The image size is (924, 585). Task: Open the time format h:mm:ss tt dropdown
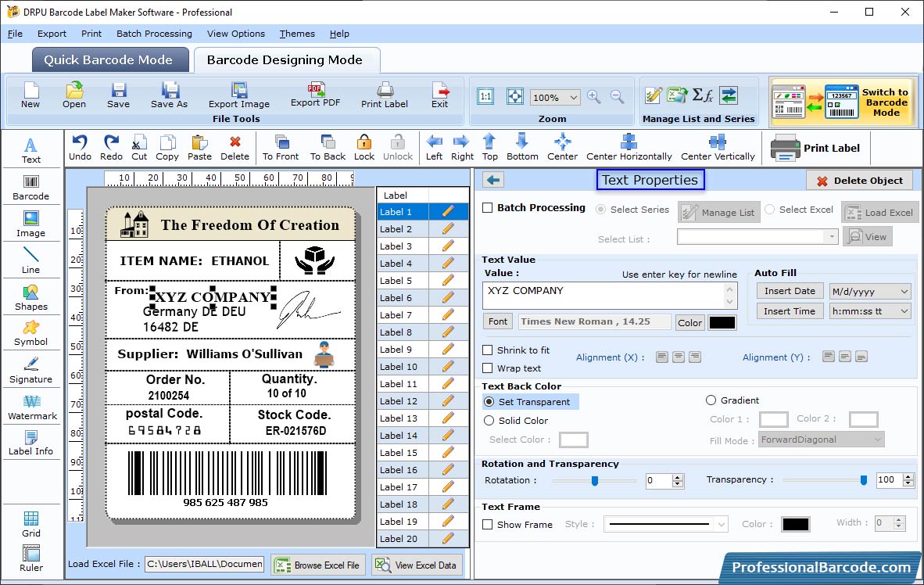(904, 311)
